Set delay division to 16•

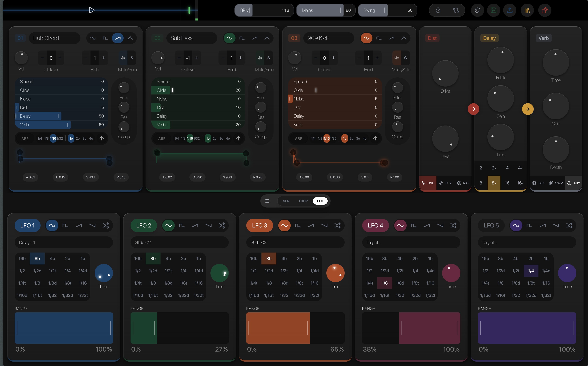pyautogui.click(x=520, y=183)
